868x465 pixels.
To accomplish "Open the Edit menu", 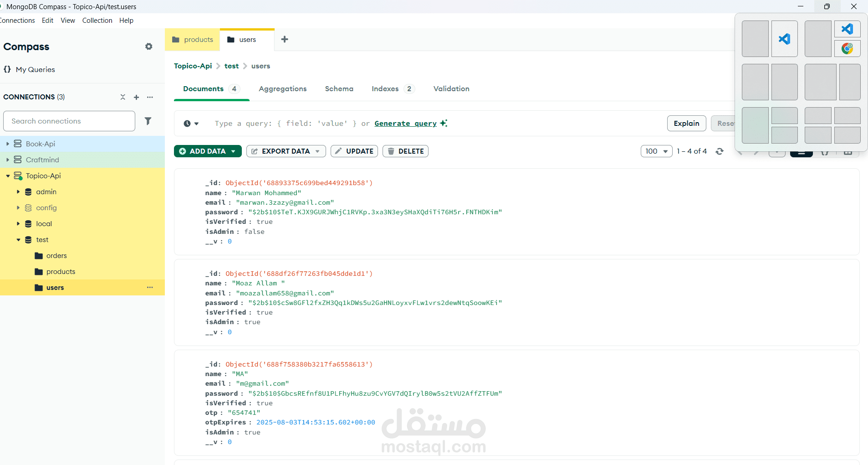I will coord(47,21).
